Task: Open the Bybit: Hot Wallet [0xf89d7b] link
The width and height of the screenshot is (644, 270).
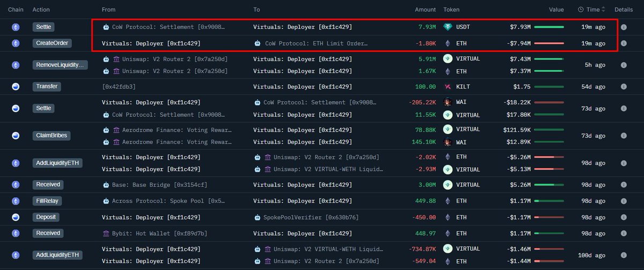Action: [159, 234]
